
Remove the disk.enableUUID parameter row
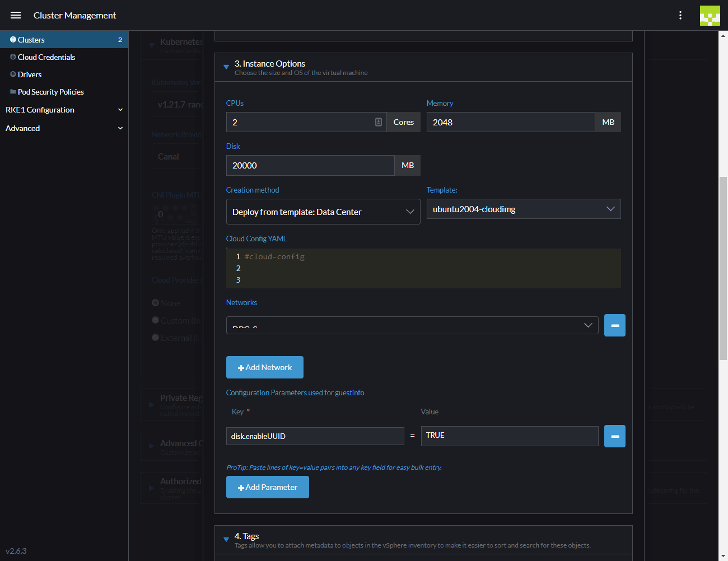pos(614,436)
